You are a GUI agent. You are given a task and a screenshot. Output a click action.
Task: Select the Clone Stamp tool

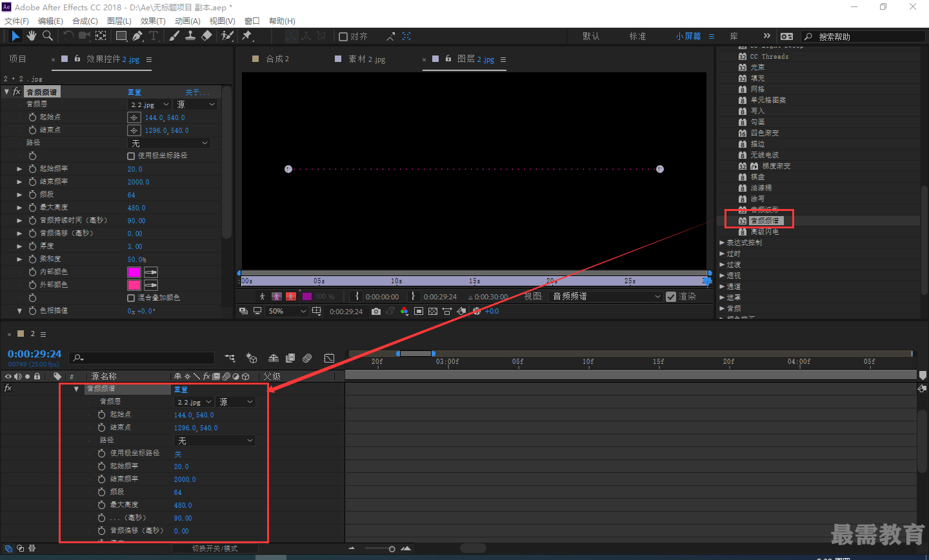coord(190,36)
